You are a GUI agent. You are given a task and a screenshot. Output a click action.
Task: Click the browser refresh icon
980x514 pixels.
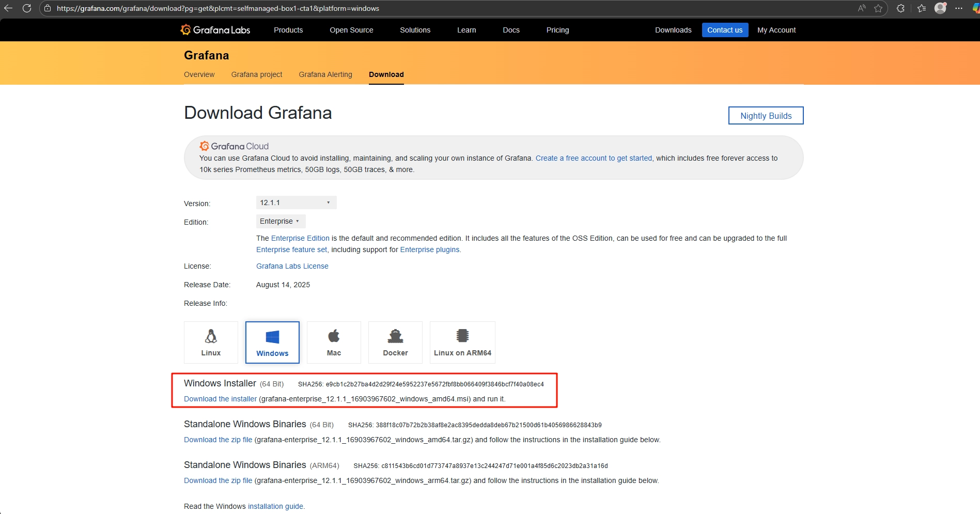pyautogui.click(x=27, y=8)
